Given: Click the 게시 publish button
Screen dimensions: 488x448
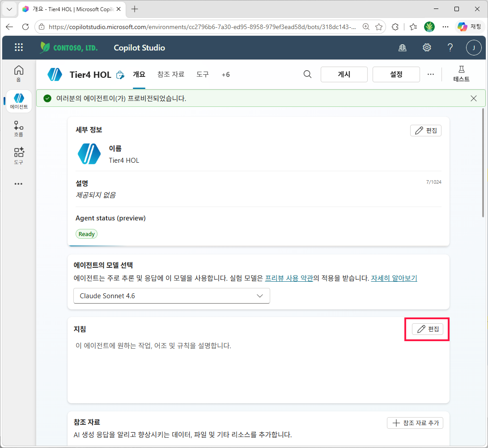Looking at the screenshot, I should pos(344,74).
